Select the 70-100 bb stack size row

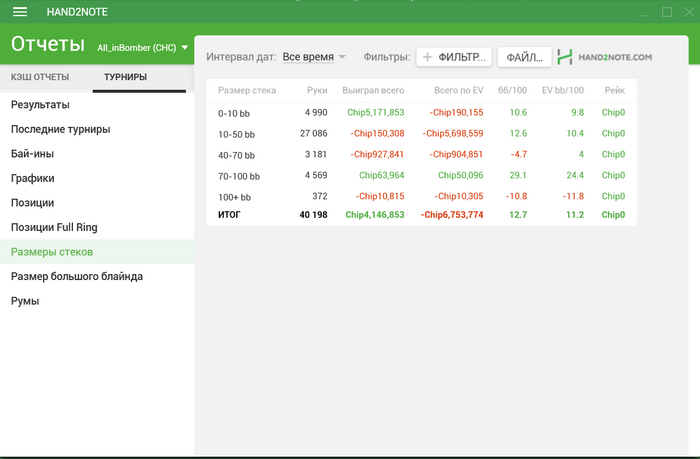pos(421,175)
